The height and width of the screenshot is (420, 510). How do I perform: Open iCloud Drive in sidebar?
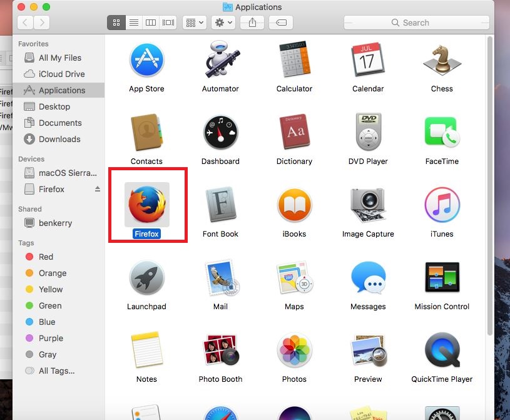tap(59, 74)
